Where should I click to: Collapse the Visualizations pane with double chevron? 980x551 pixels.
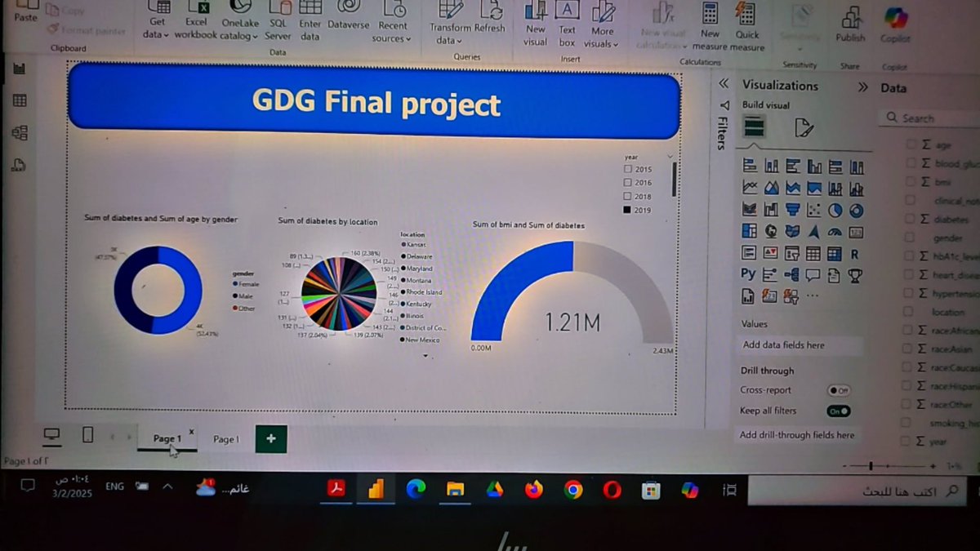pyautogui.click(x=863, y=87)
